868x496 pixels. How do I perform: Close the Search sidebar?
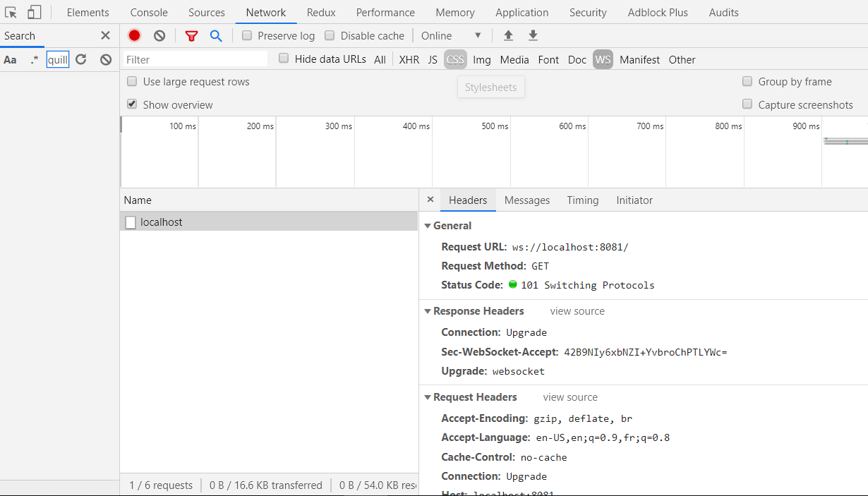coord(105,35)
